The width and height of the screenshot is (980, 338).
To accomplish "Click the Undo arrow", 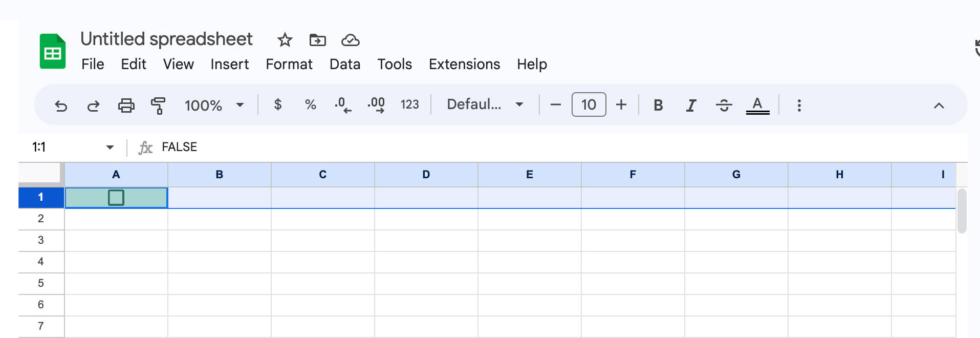I will (61, 105).
